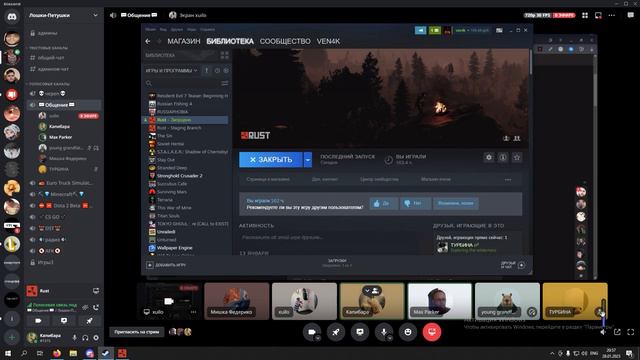640x360 pixels.
Task: Toggle camera in the bottom call controls
Action: click(311, 332)
